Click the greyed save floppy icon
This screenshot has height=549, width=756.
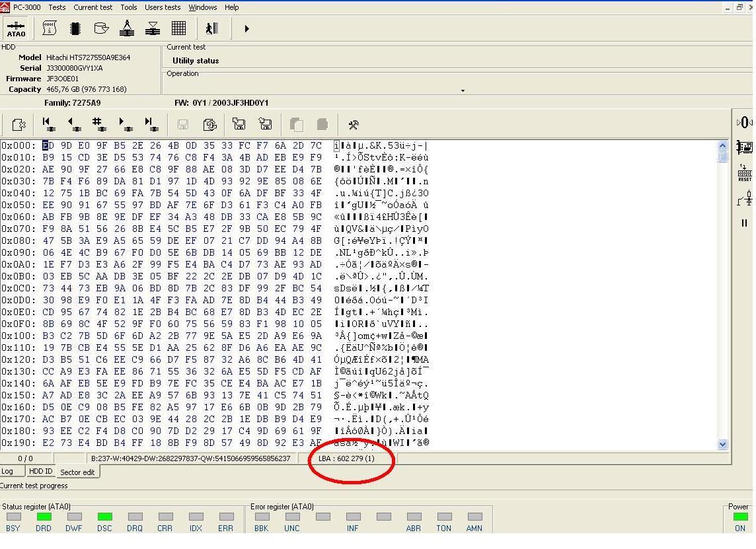pos(183,125)
